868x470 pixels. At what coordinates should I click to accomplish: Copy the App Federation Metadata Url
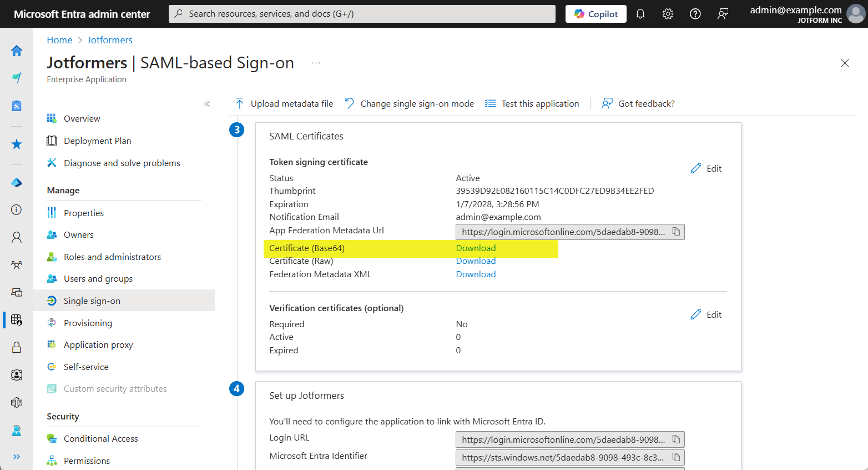pos(676,232)
